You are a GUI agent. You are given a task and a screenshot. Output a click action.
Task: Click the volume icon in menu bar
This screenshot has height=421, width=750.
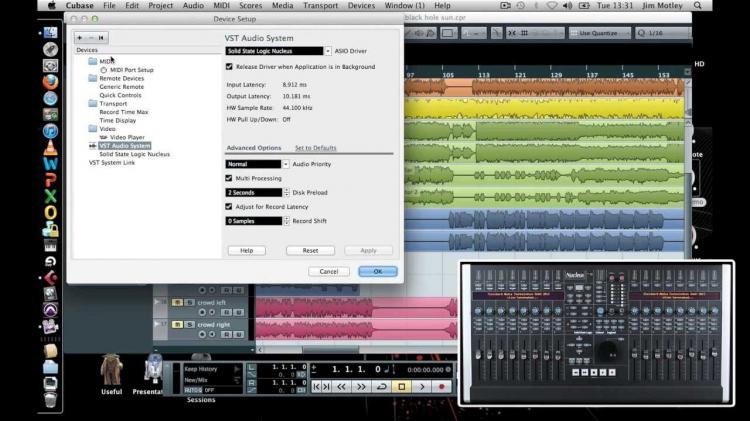568,6
